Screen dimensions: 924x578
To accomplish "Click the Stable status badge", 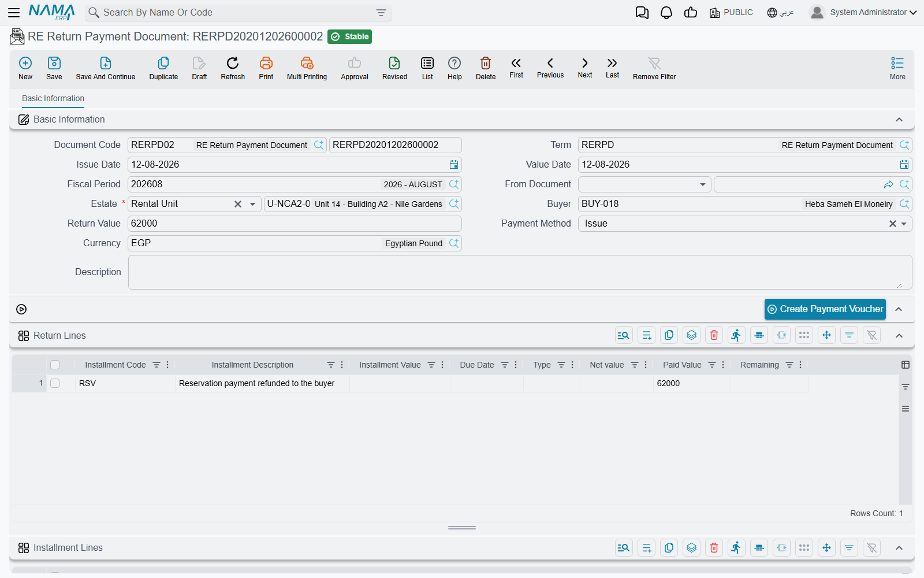I will pyautogui.click(x=349, y=36).
